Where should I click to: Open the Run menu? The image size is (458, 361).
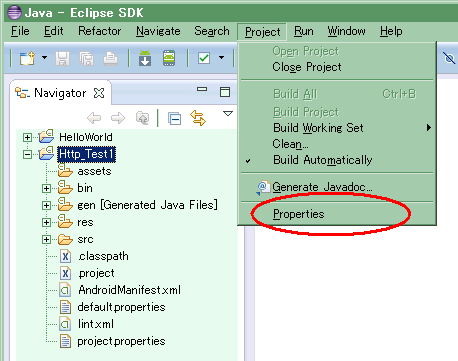(304, 31)
